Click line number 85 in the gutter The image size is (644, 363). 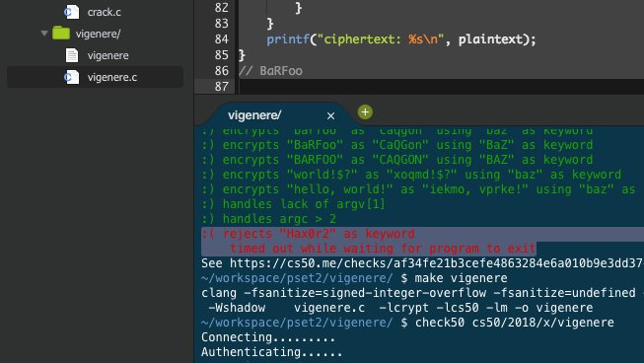coord(221,55)
